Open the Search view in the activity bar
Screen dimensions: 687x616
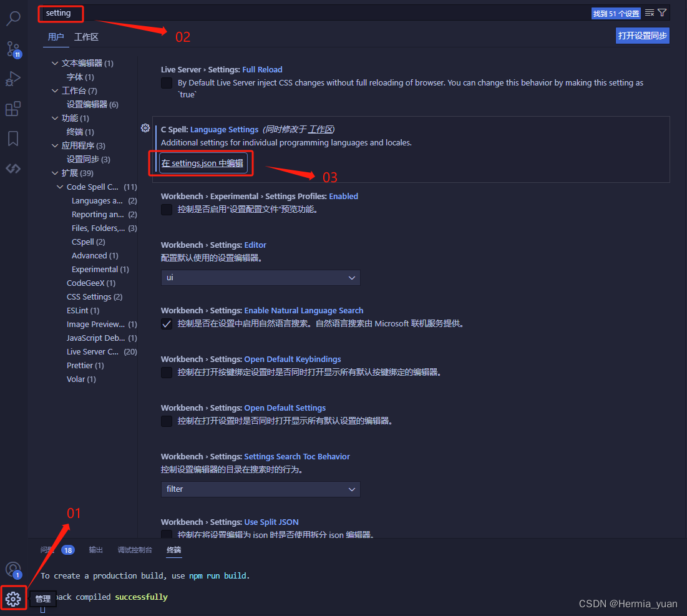click(x=13, y=18)
